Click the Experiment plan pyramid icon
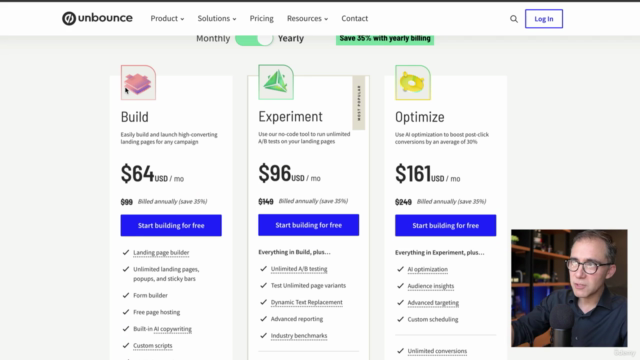This screenshot has width=640, height=360. click(x=276, y=82)
